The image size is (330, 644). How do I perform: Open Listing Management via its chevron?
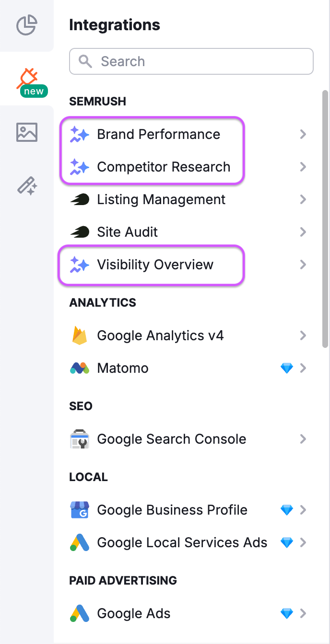(x=303, y=199)
